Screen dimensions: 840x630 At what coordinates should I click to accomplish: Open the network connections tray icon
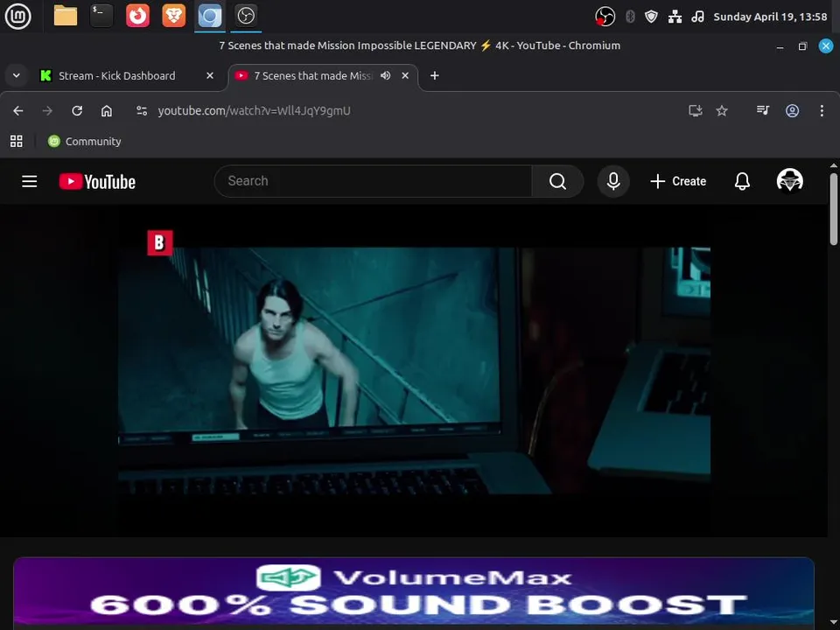[675, 17]
